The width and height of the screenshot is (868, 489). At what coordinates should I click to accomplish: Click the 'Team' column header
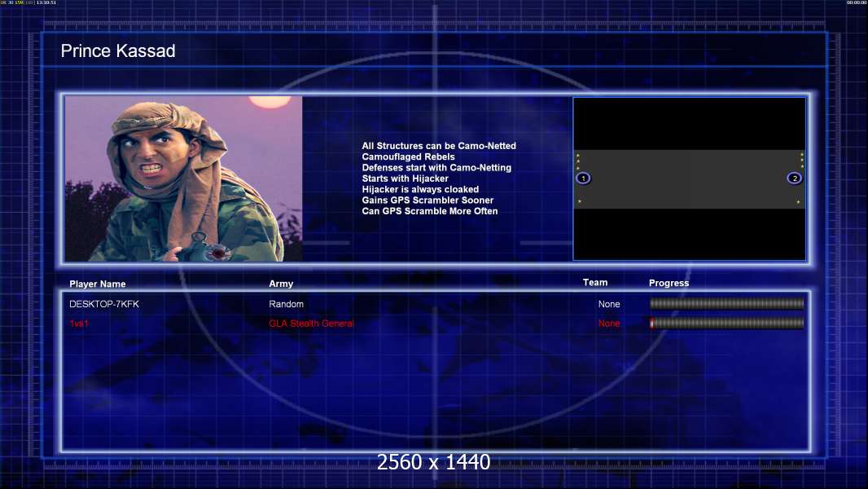[x=595, y=283]
